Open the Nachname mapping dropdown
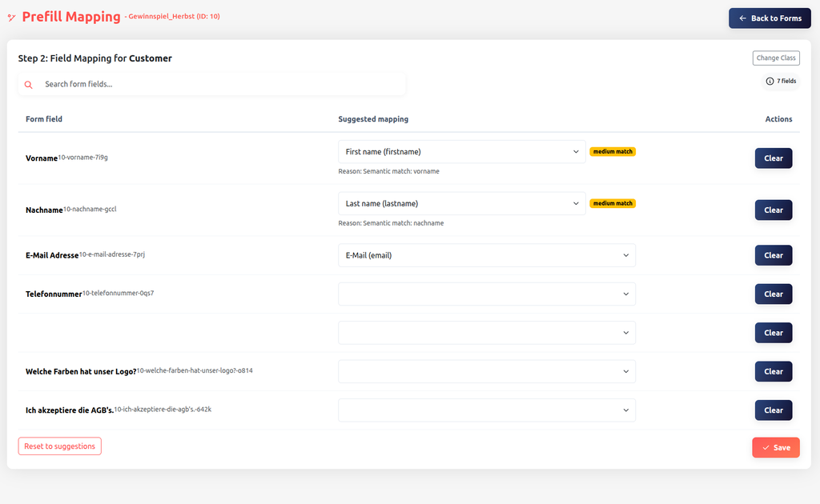820x504 pixels. (x=462, y=203)
